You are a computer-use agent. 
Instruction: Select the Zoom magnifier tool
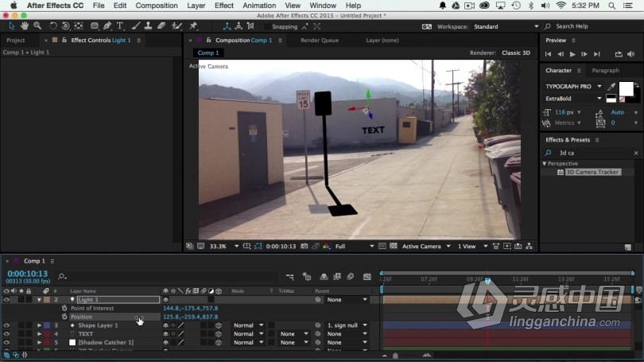click(37, 26)
